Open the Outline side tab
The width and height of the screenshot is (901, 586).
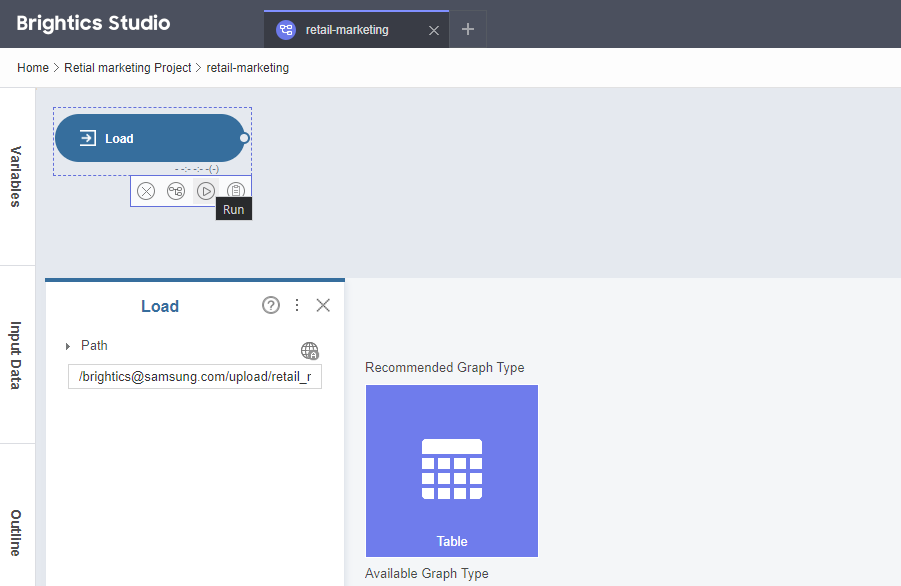[16, 533]
